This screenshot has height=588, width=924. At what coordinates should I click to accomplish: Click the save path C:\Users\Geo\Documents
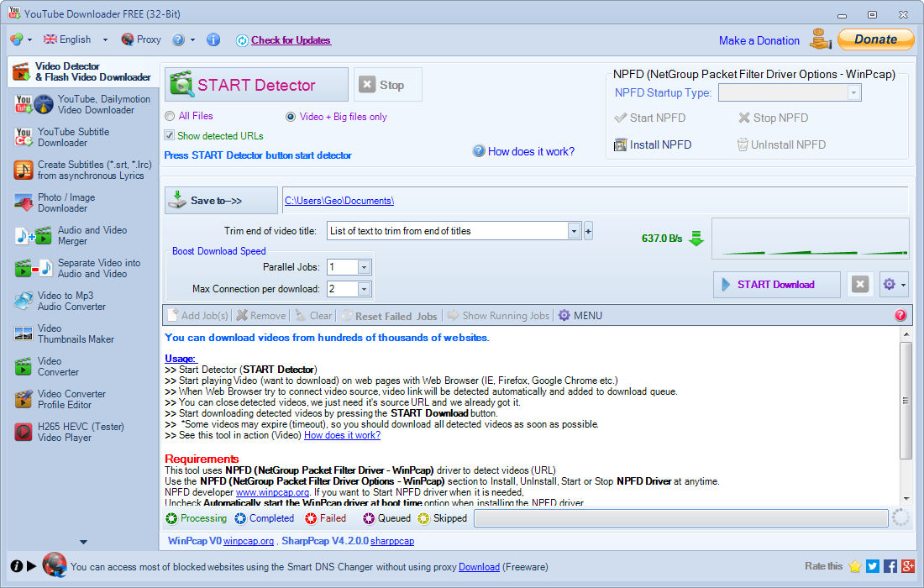click(339, 201)
